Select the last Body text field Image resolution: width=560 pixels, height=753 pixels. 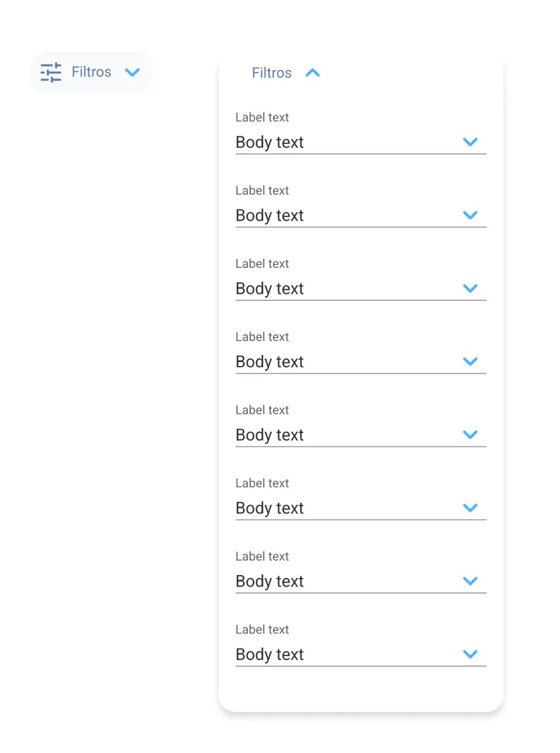point(270,654)
